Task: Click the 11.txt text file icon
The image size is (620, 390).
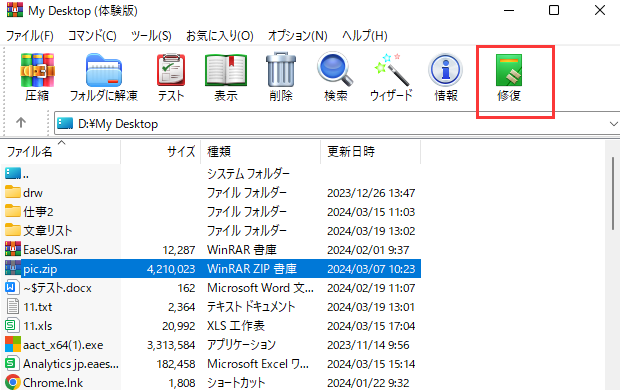Action: [13, 306]
